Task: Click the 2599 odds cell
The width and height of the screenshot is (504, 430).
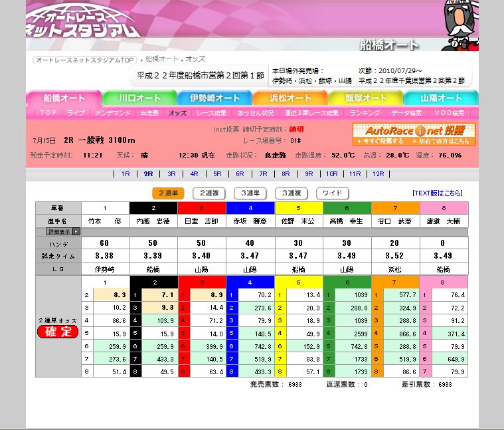Action: 353,334
